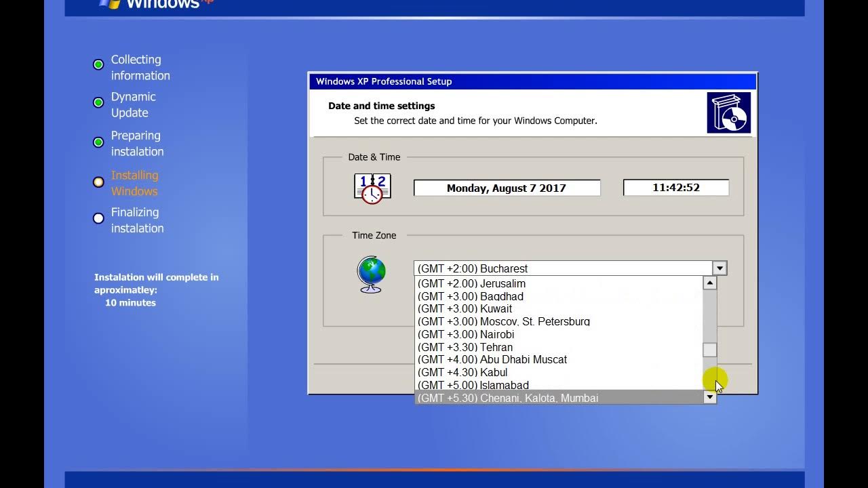Select (GMT +3.00) Nairobi time zone
Image resolution: width=868 pixels, height=488 pixels.
(559, 334)
